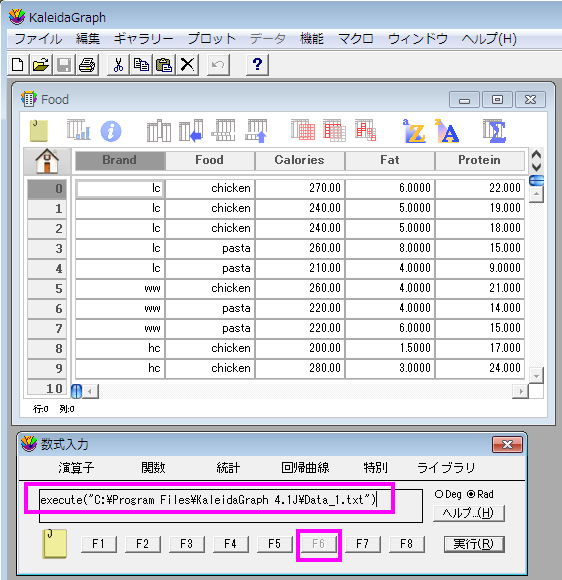Click the F1 formula button
This screenshot has width=562, height=580.
click(98, 544)
